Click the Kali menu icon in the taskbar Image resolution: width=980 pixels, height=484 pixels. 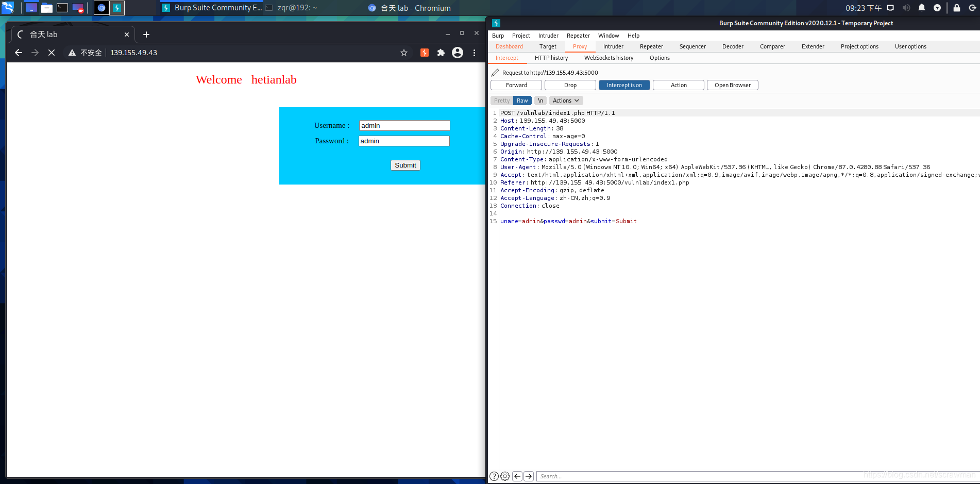[x=8, y=8]
